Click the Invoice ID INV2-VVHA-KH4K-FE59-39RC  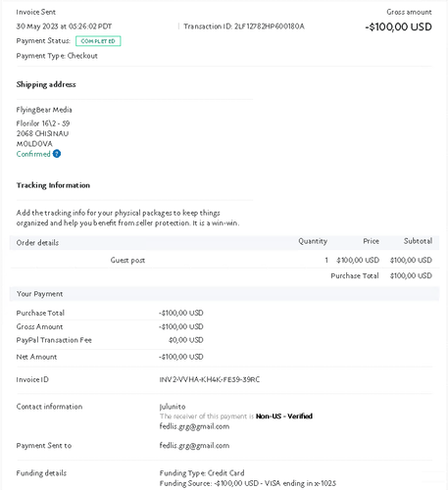tap(210, 379)
